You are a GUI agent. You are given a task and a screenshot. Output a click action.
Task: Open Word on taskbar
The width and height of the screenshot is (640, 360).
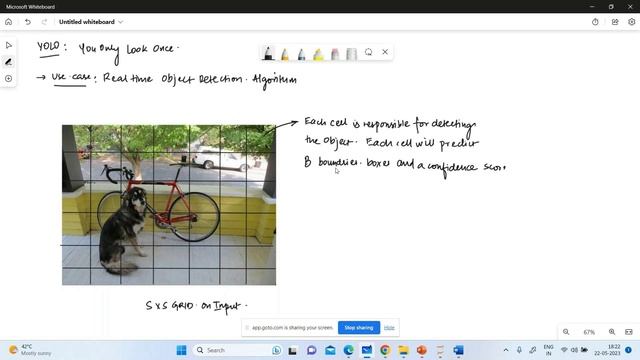pos(458,350)
